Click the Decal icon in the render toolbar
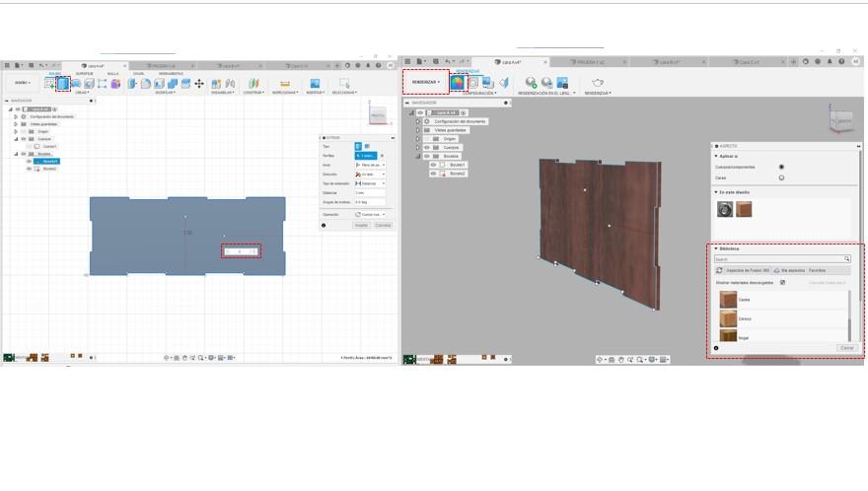Image resolution: width=868 pixels, height=491 pixels. point(487,83)
